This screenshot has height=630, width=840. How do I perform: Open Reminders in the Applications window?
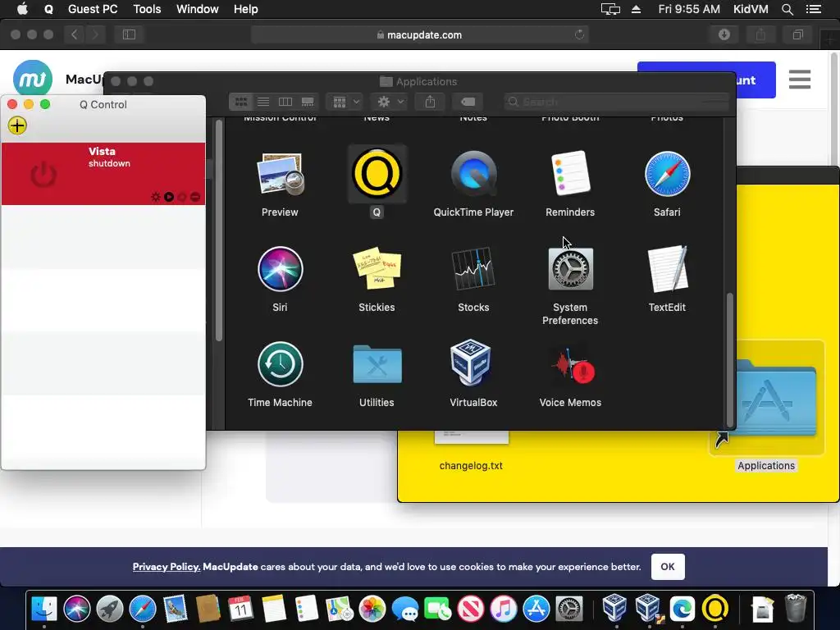click(570, 174)
